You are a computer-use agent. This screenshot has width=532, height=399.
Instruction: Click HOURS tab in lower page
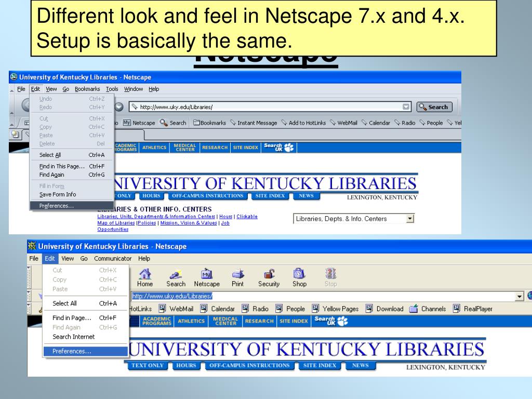click(186, 365)
